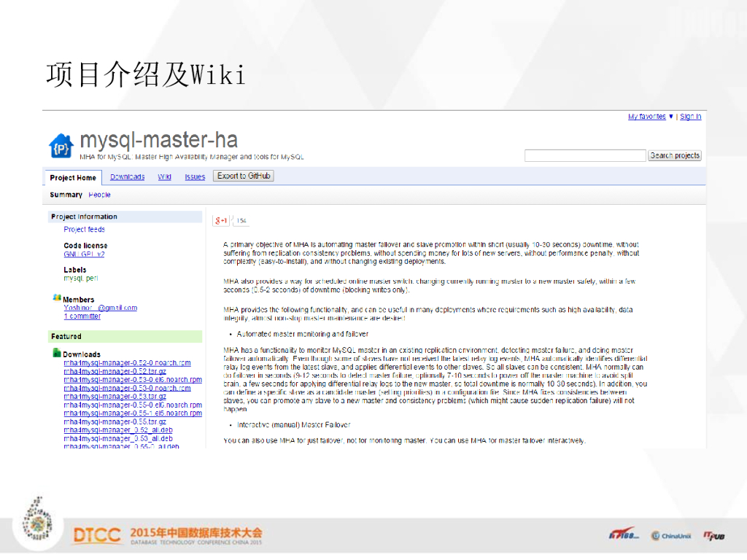Open the People sub-tab
Screen dimensions: 747x560
coord(99,195)
